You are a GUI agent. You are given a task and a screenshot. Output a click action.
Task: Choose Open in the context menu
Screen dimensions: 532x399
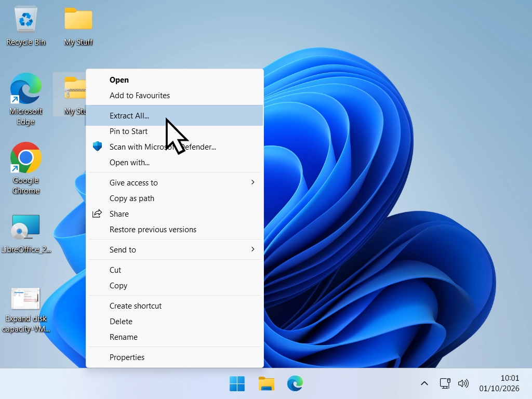(175, 80)
